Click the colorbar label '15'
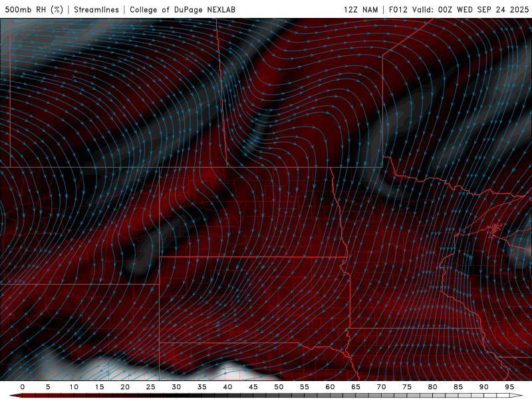 pos(99,387)
